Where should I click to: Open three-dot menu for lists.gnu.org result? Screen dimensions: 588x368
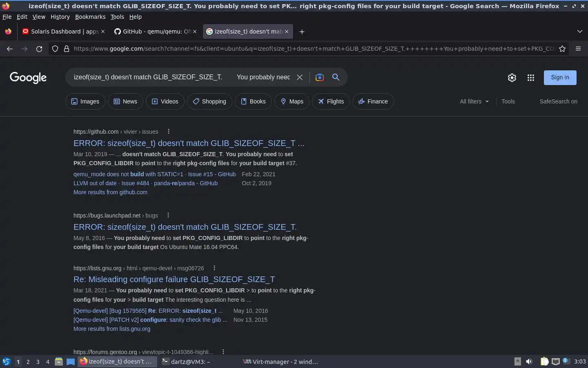pyautogui.click(x=214, y=268)
